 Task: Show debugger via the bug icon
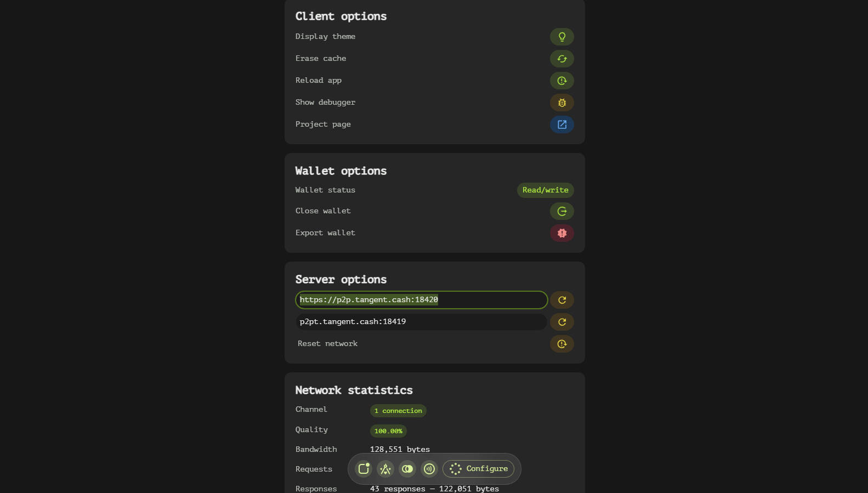(561, 103)
